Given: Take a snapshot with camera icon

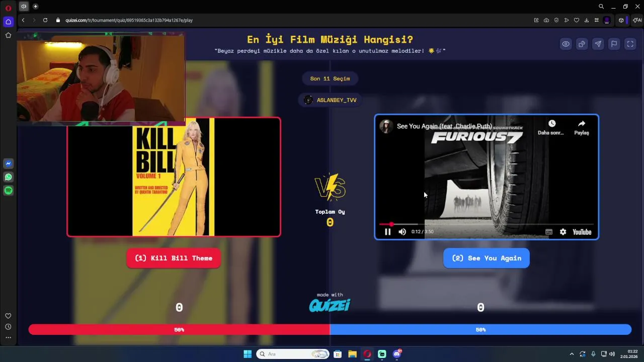Looking at the screenshot, I should tap(546, 20).
